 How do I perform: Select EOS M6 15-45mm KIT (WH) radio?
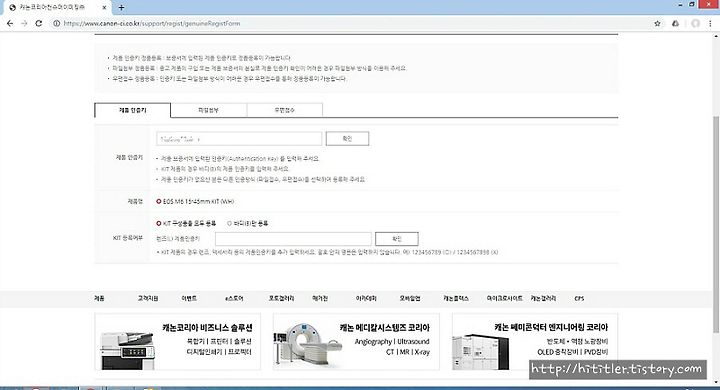(159, 201)
